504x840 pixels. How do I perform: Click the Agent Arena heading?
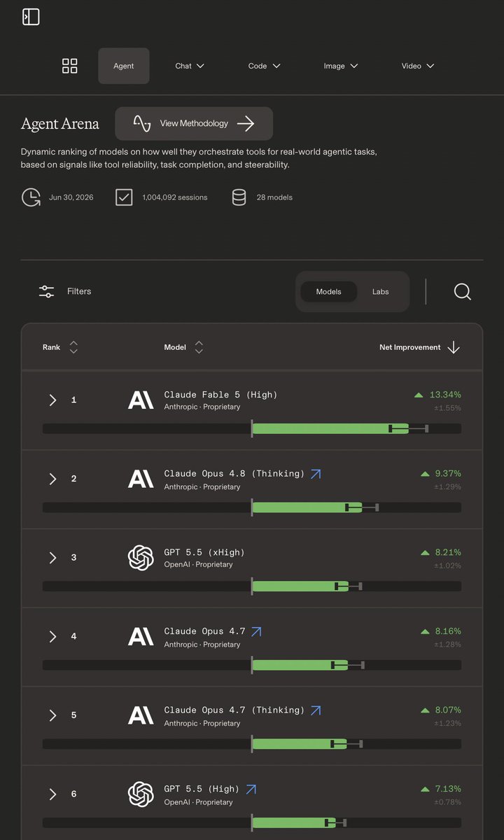pos(60,124)
